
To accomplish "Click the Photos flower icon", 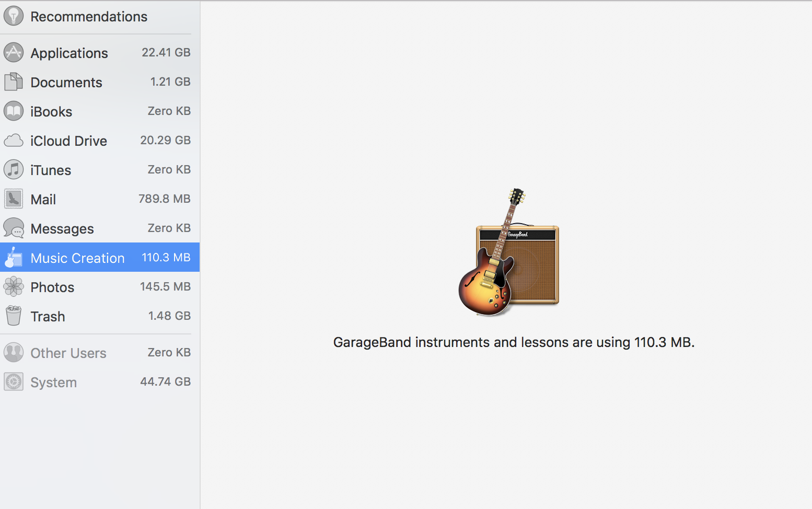I will (14, 286).
